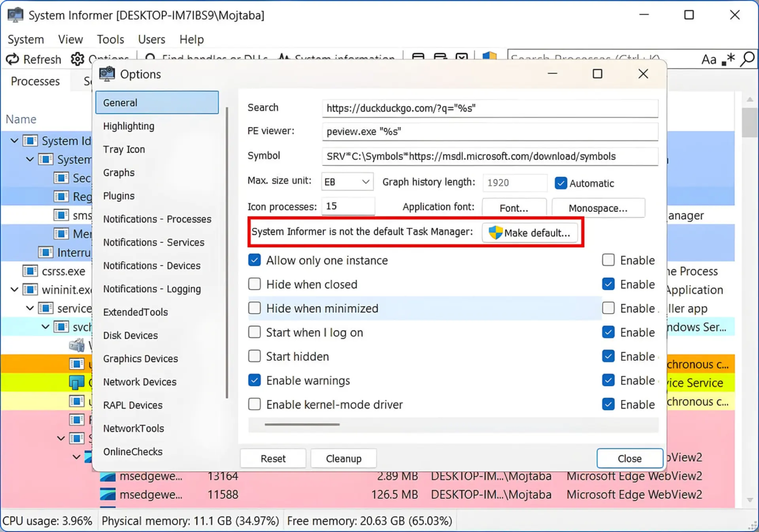Check Enable kernel-mode driver
The height and width of the screenshot is (532, 759).
click(255, 404)
